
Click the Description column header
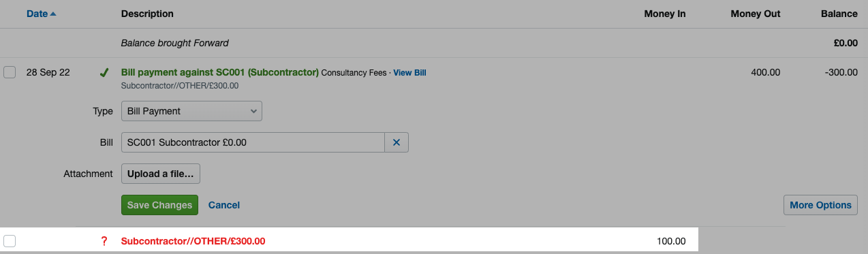point(147,14)
